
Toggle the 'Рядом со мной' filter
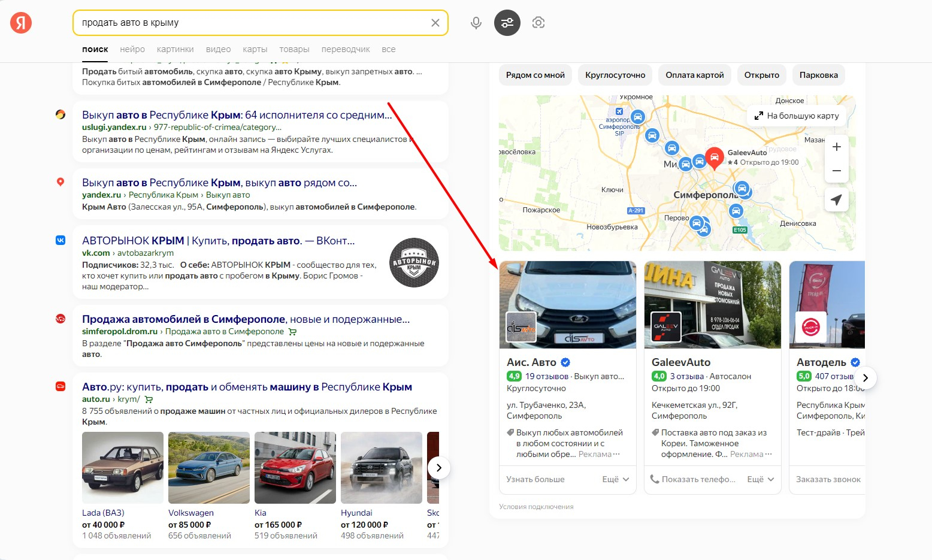pos(535,75)
